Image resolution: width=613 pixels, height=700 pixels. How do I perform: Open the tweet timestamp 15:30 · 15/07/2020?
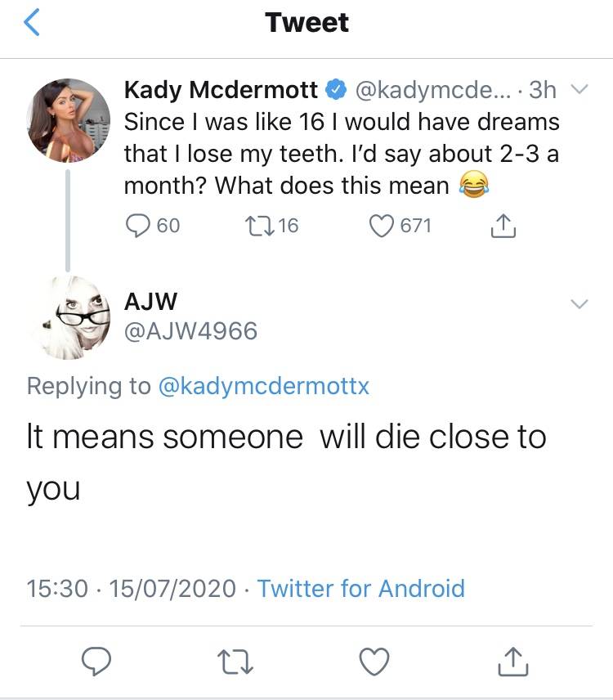click(131, 589)
